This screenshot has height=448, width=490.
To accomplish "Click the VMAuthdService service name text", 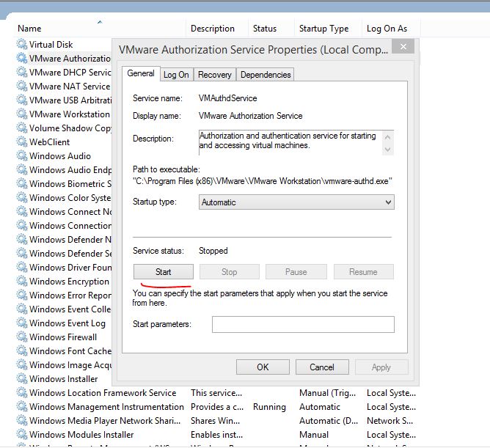I will coord(228,98).
